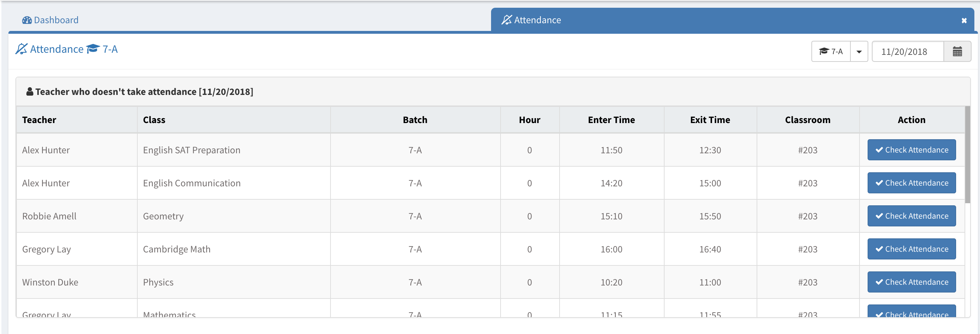Check attendance for English Communication class

(x=911, y=183)
